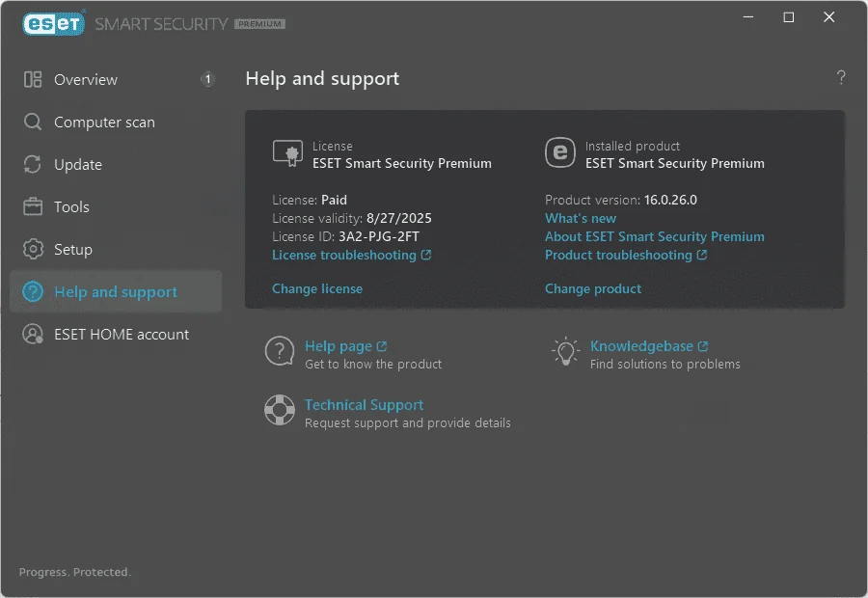Click the Help and support page heading
868x598 pixels.
coord(322,79)
